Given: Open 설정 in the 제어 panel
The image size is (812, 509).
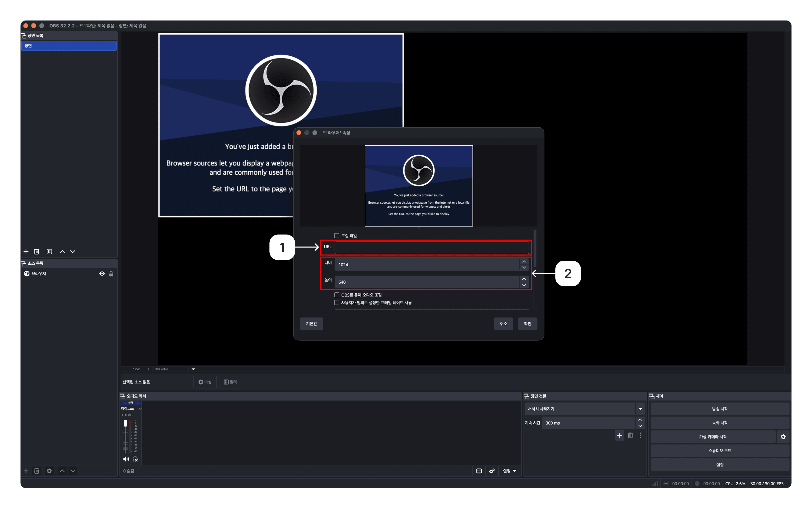Looking at the screenshot, I should tap(720, 465).
